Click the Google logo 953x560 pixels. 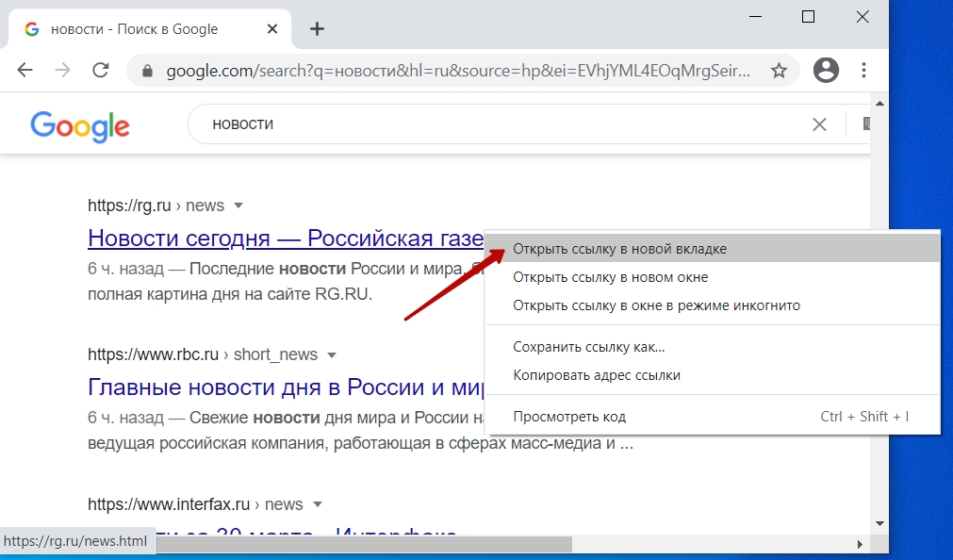[79, 126]
